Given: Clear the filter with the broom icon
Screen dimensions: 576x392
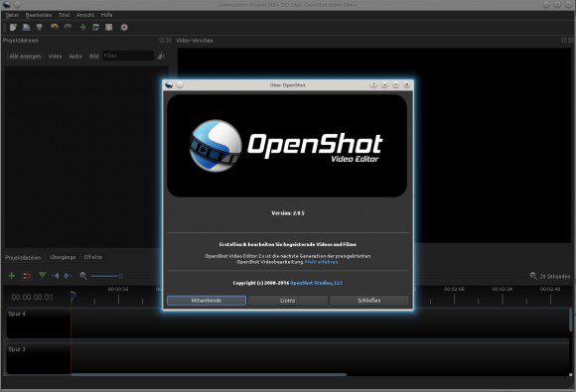Looking at the screenshot, I should tap(161, 56).
